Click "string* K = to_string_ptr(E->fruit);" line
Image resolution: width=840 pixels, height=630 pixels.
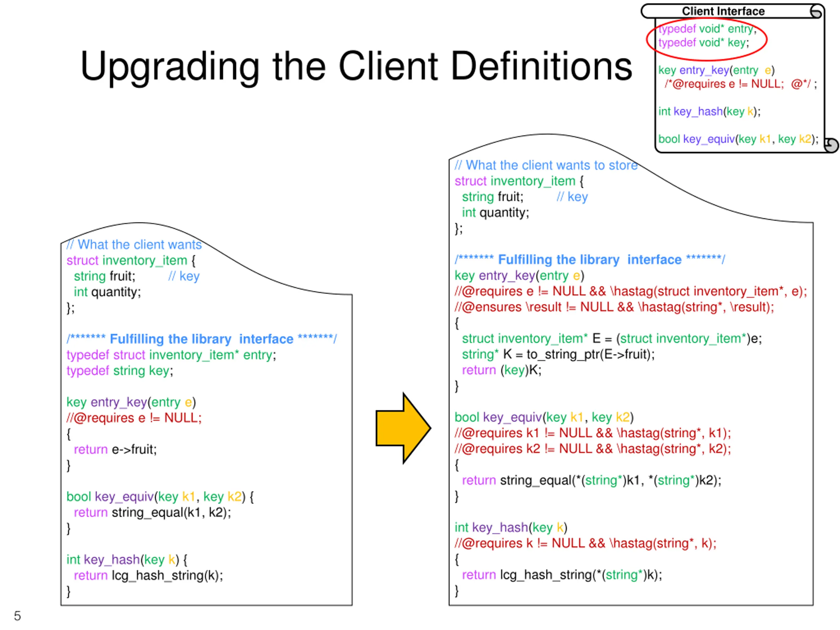[558, 354]
